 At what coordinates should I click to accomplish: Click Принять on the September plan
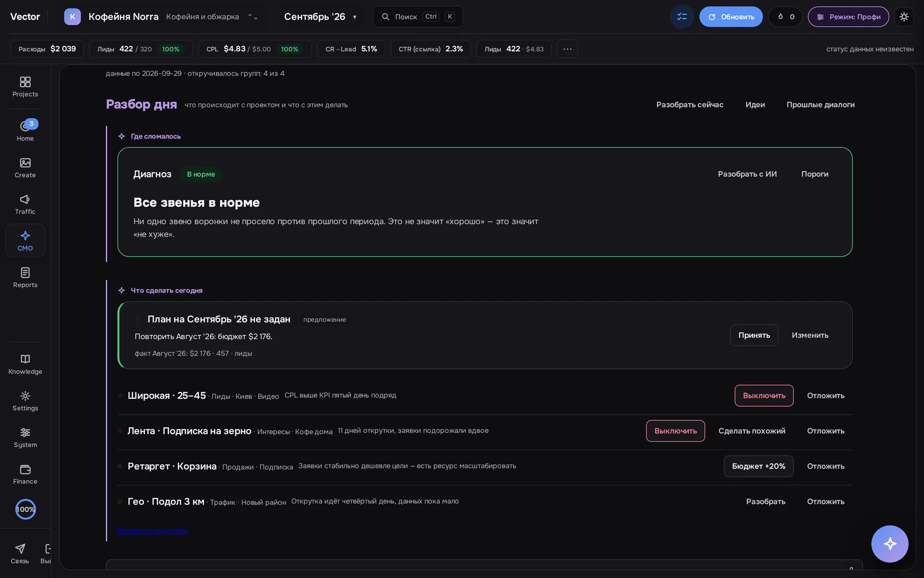pyautogui.click(x=754, y=335)
